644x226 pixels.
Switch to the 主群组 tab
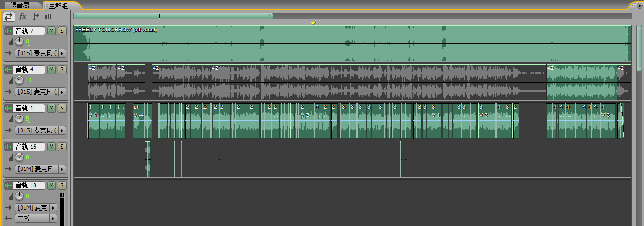pos(58,5)
